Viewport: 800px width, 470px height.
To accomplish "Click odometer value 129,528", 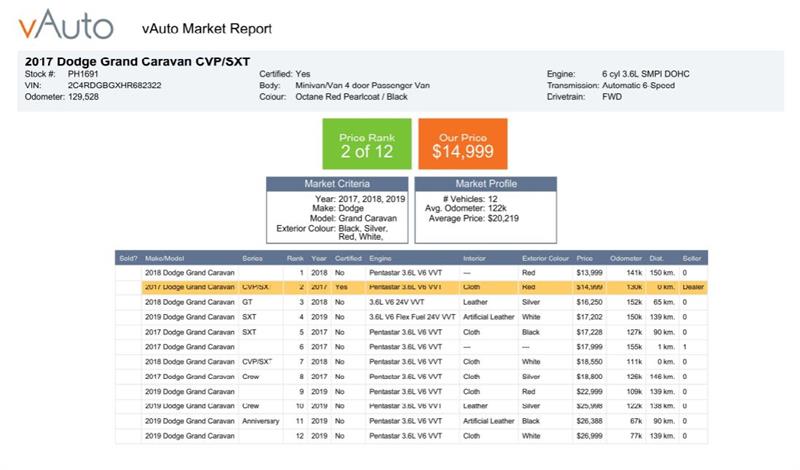I will 83,96.
